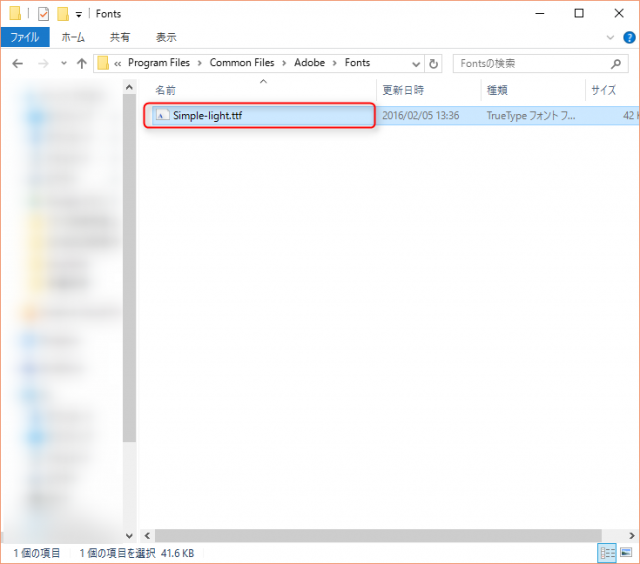Switch to details view icon in status bar
The image size is (640, 564).
[607, 553]
